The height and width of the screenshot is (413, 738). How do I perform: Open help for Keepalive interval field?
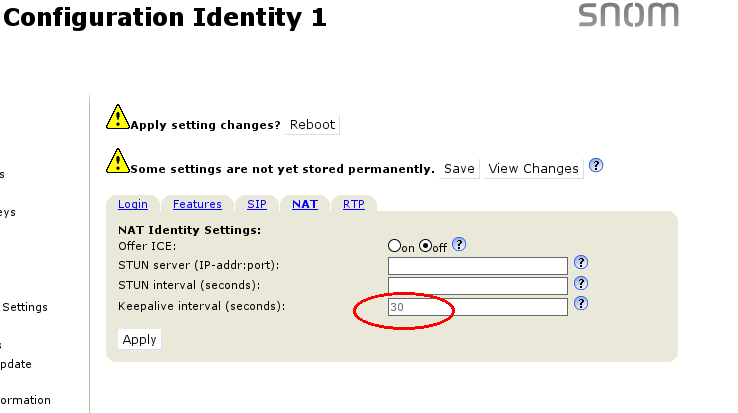click(580, 305)
